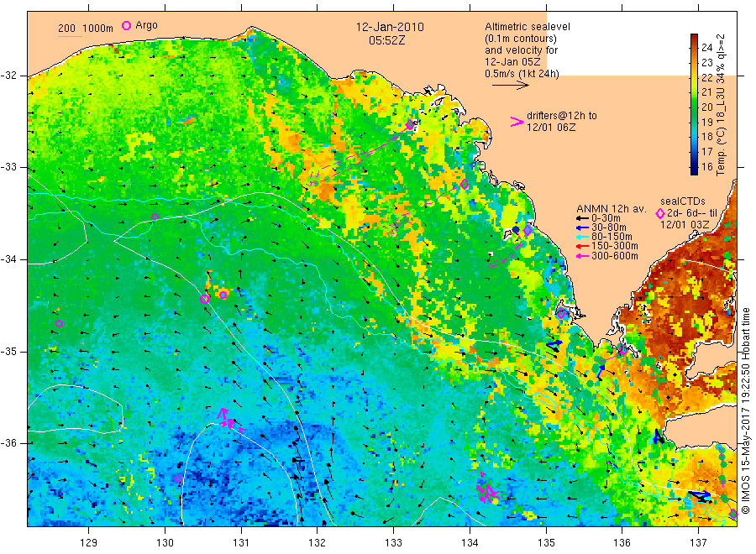Click Argo float marker near 33.5°S 129.9°E
Image resolution: width=756 pixels, height=554 pixels.
155,217
